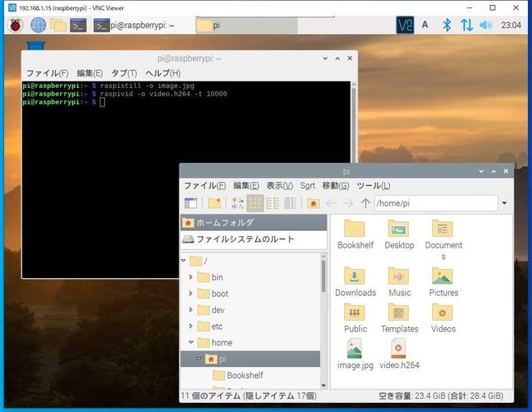Open file manager 表示(V) menu
This screenshot has width=532, height=412.
279,185
